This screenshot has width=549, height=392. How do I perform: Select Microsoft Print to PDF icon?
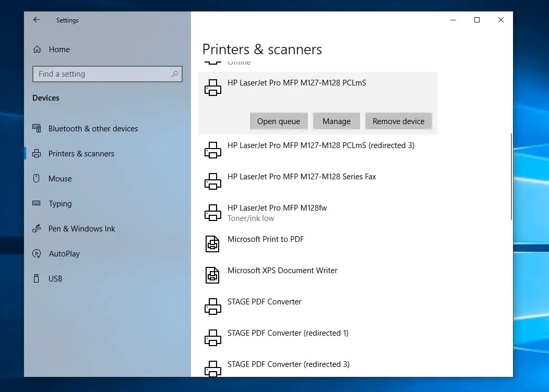coord(212,244)
